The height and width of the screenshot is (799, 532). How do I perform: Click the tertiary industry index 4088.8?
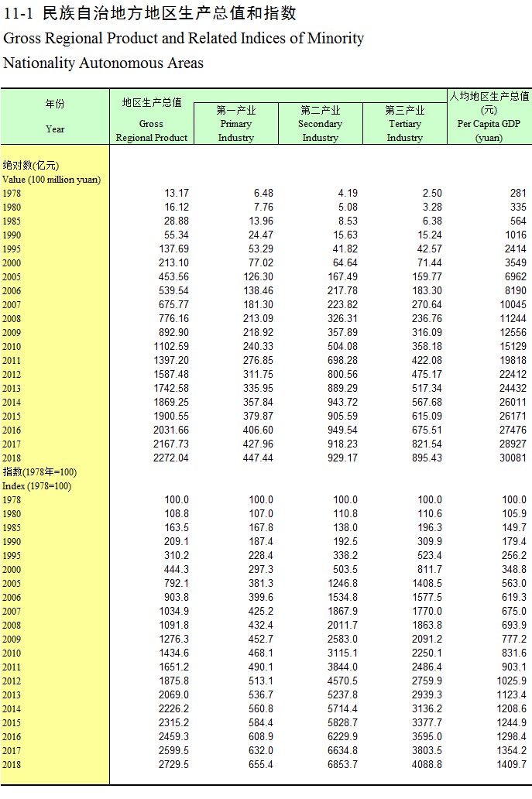coord(427,764)
